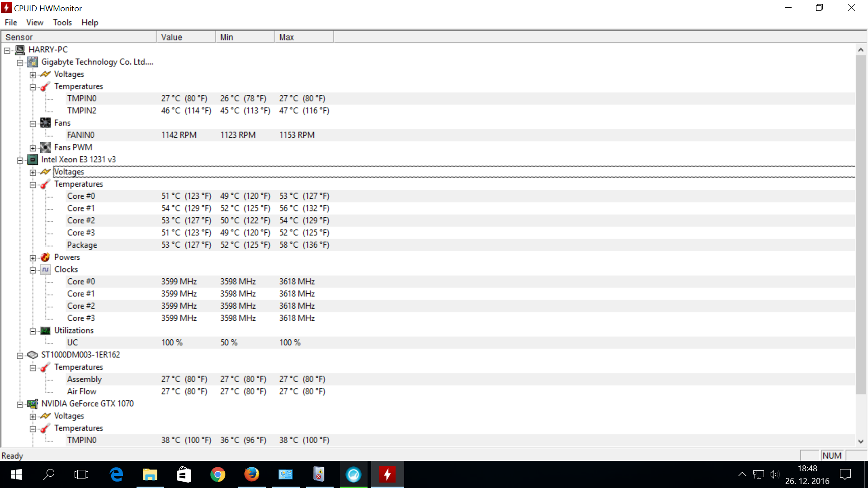
Task: Click the Value column header
Action: click(185, 37)
